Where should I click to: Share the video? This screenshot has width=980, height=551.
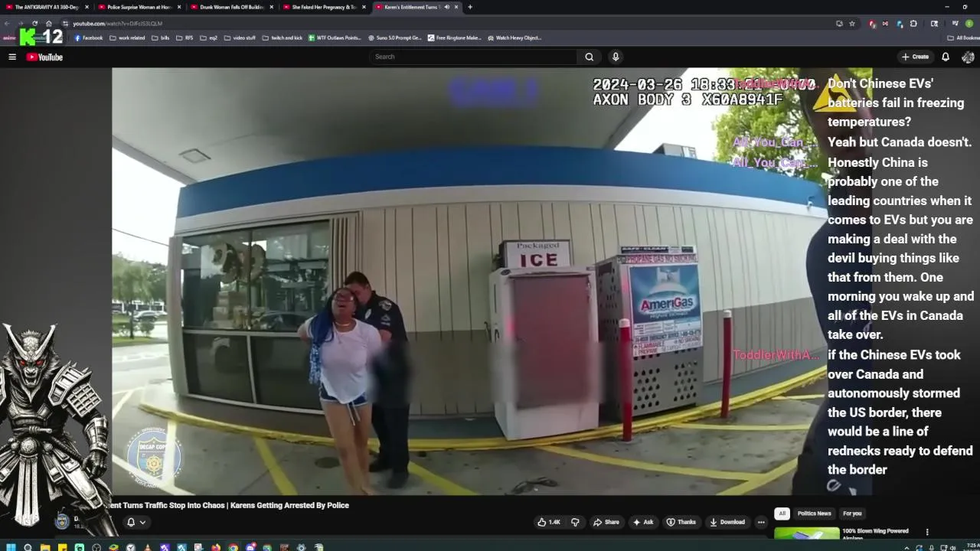tap(606, 522)
